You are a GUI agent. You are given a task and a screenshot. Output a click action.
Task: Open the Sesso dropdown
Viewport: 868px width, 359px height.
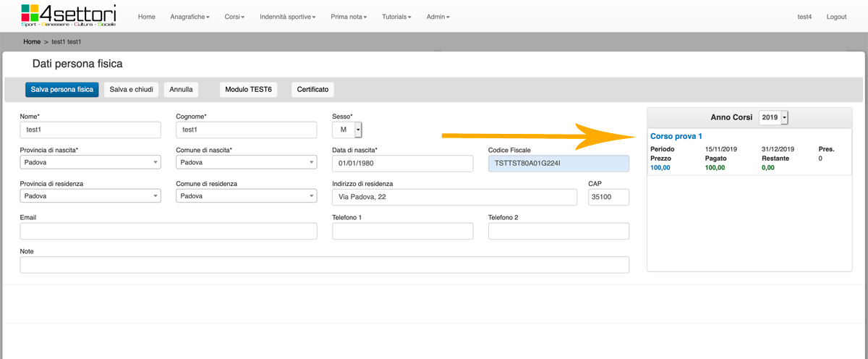pos(347,130)
